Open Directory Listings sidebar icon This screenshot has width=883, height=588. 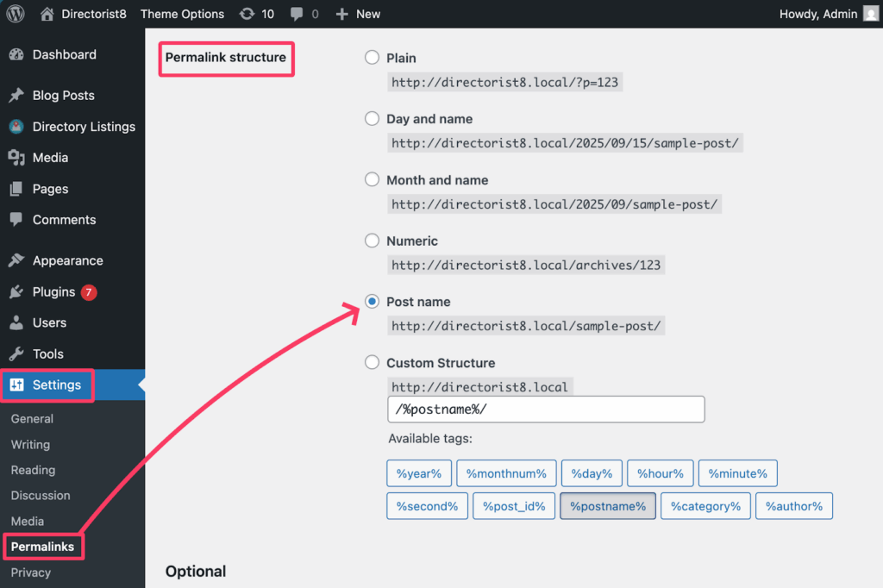coord(16,127)
